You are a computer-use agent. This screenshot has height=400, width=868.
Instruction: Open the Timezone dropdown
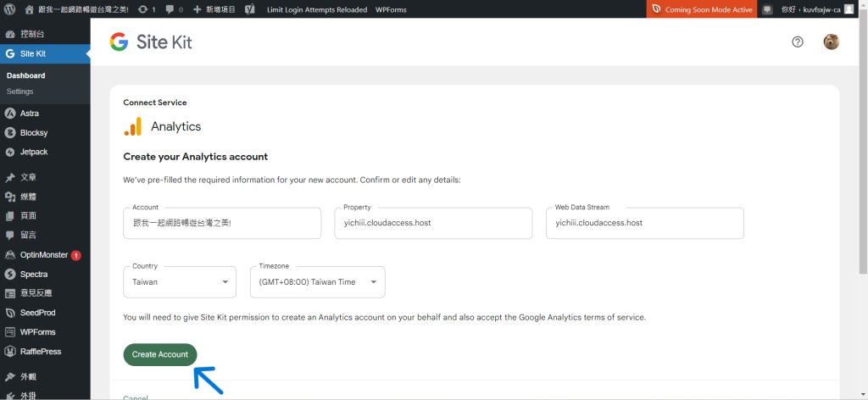click(x=317, y=282)
